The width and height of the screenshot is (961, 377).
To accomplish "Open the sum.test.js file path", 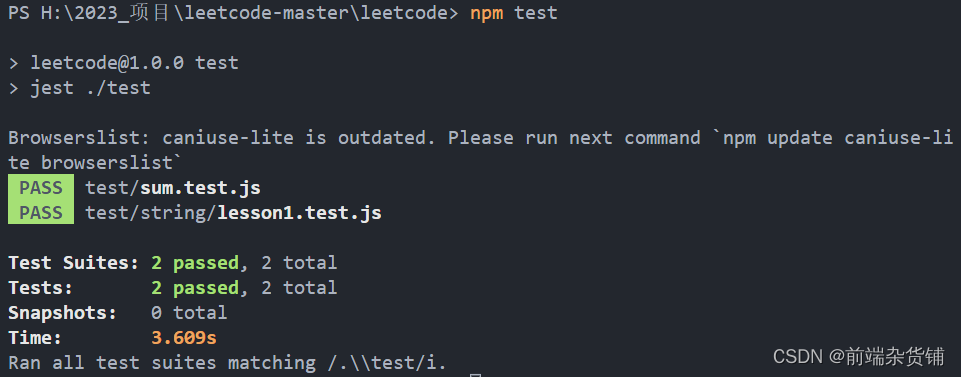I will (173, 188).
